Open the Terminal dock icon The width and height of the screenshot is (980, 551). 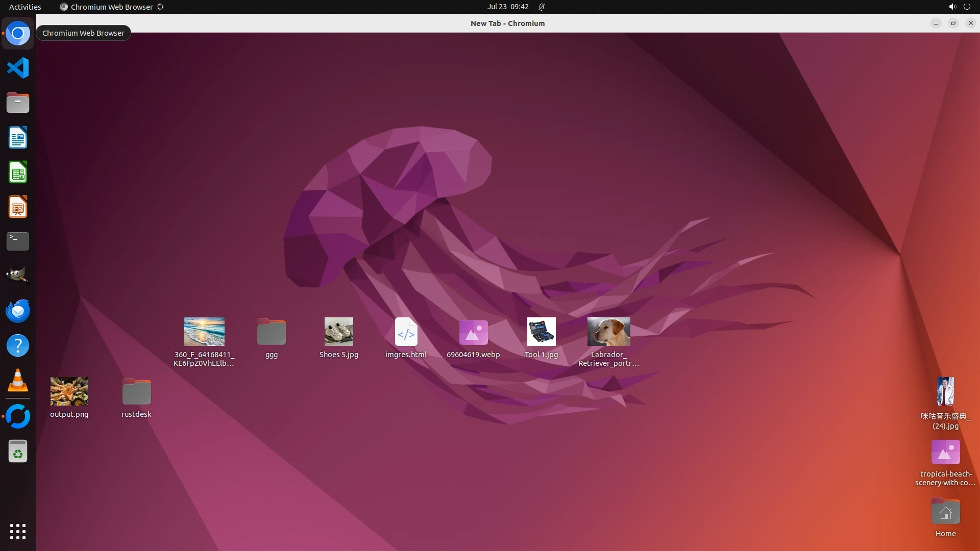coord(18,241)
